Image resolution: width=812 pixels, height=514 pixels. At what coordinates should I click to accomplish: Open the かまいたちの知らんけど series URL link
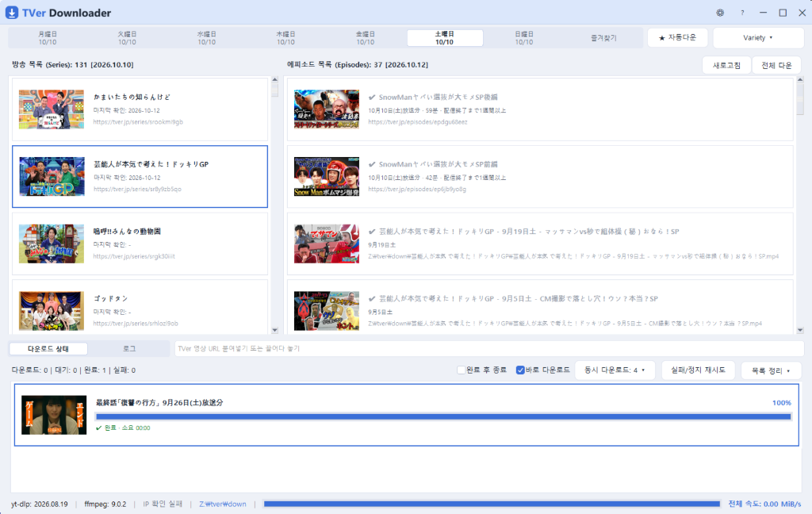click(138, 122)
